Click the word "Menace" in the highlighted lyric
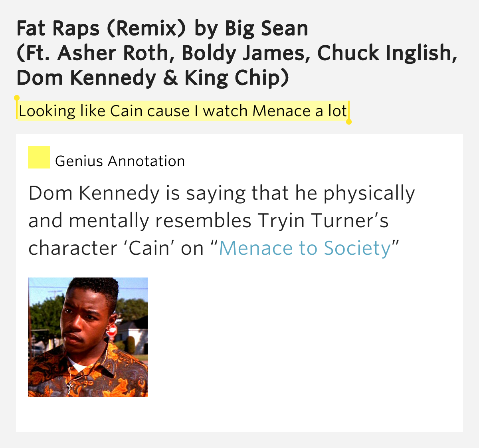The image size is (479, 448). pos(282,111)
